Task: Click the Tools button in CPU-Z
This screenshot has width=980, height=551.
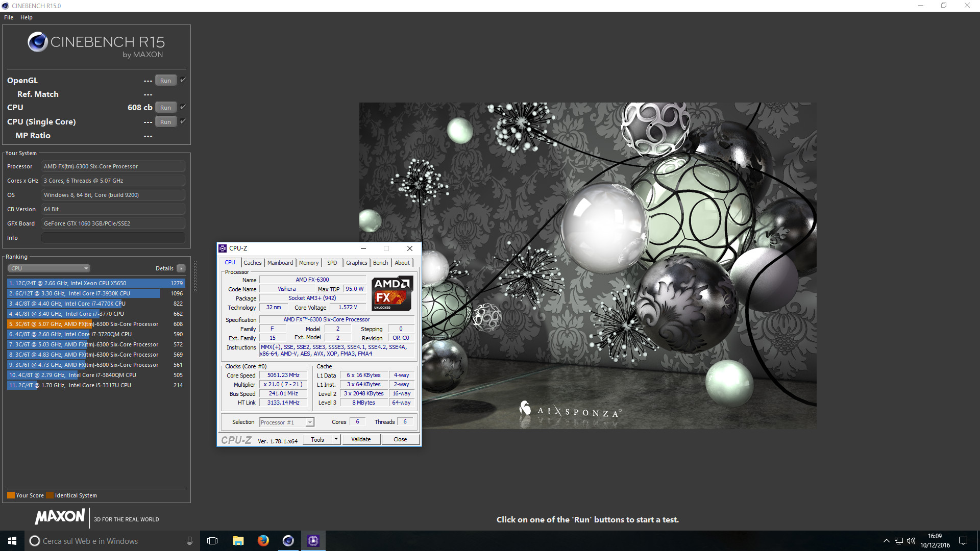Action: click(317, 440)
